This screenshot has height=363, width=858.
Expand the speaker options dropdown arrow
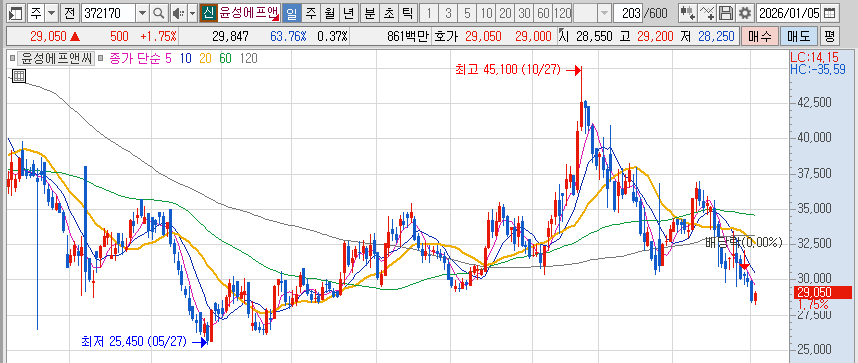point(193,13)
